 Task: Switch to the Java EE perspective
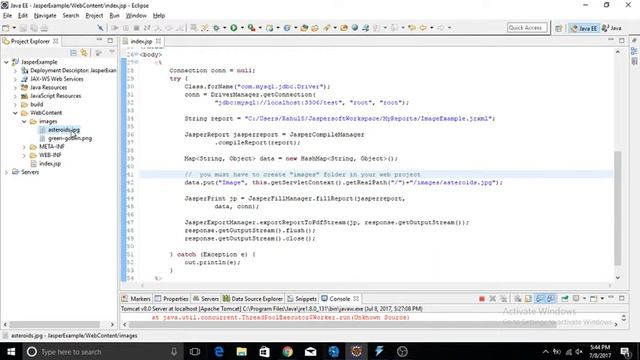click(584, 28)
